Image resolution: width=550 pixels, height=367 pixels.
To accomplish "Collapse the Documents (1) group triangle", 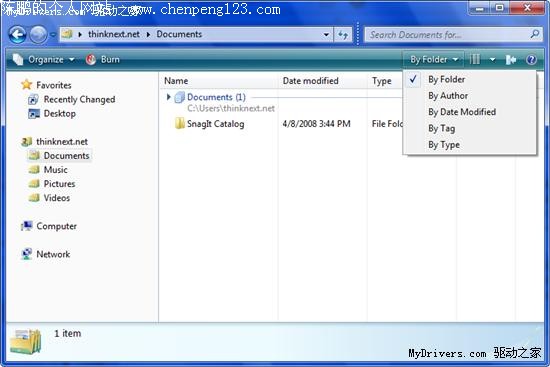I will click(x=169, y=97).
